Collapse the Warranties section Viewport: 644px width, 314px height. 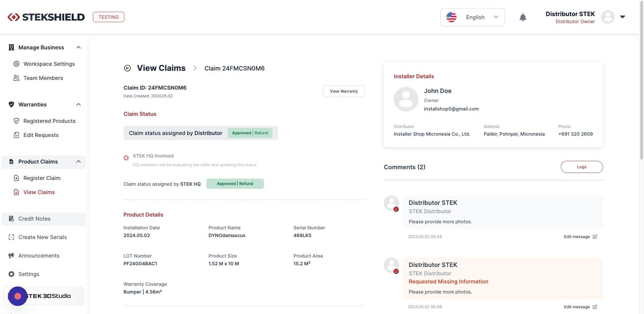[78, 104]
